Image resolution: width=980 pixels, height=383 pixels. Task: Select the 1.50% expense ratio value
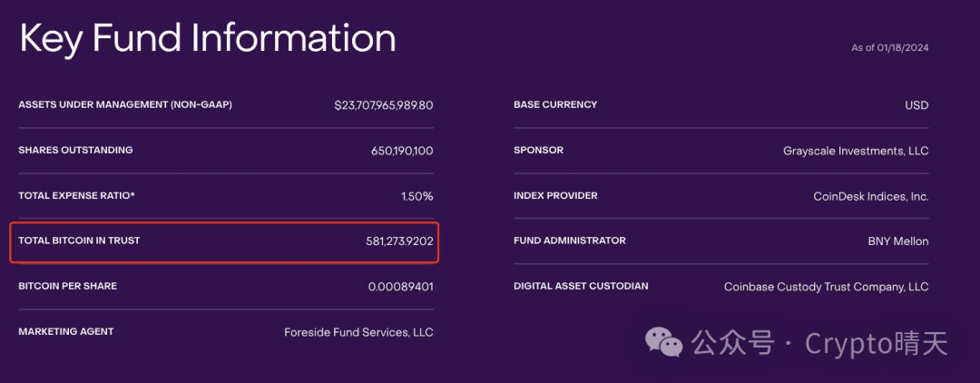pos(416,196)
